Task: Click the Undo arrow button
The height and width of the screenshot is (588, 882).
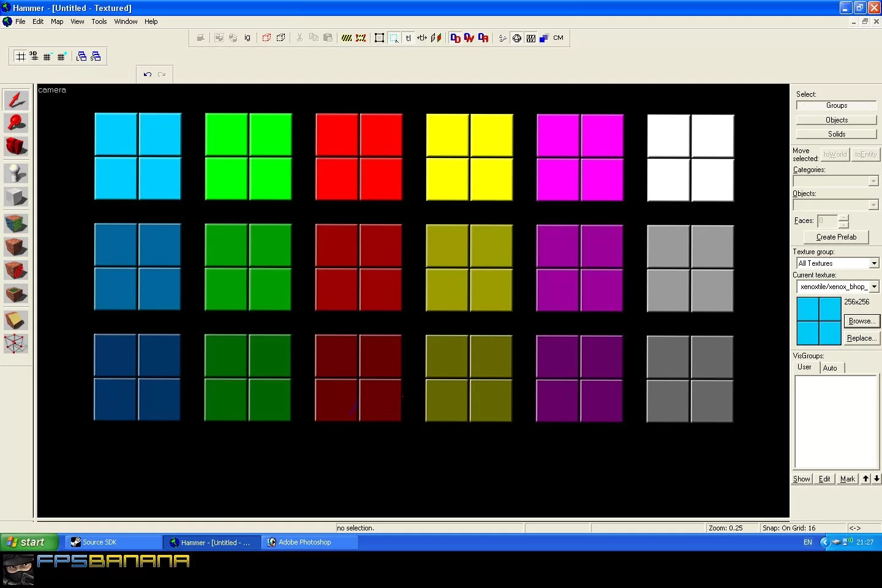Action: point(148,75)
